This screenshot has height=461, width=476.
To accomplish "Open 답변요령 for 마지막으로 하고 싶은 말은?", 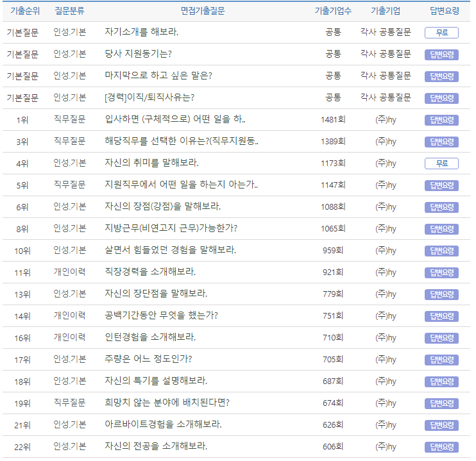I will [441, 76].
